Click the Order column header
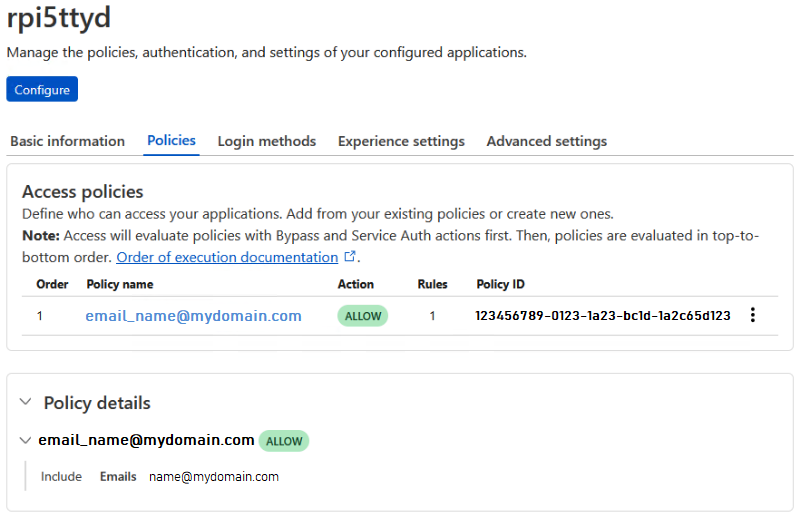 [52, 284]
